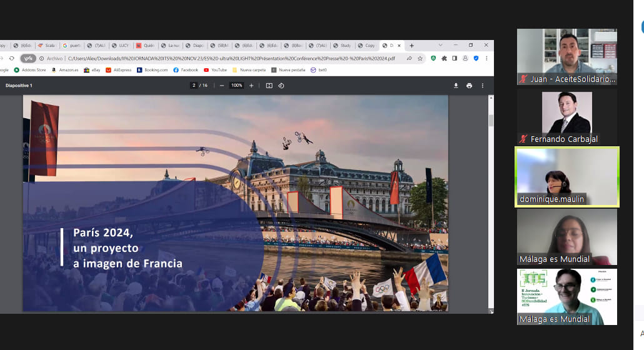Open the Addons Store bookmark
This screenshot has height=350, width=644.
tap(30, 70)
